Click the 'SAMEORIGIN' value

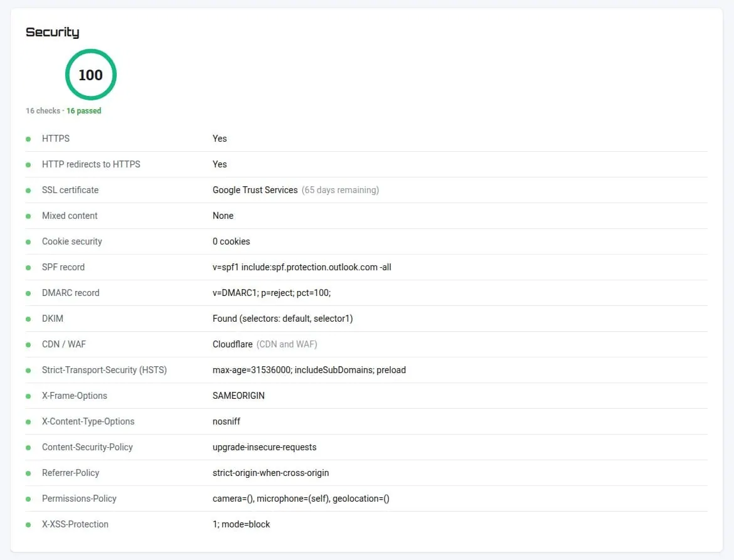[239, 396]
